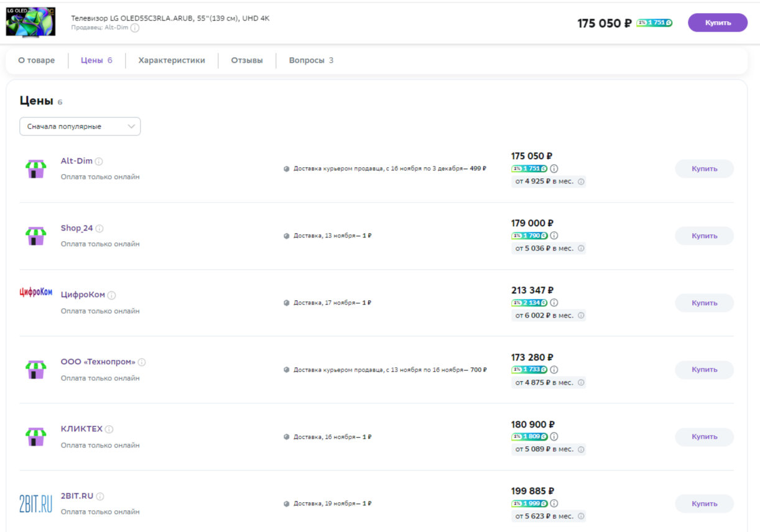
Task: Open the 2BIT.RU seller link
Action: coord(77,496)
